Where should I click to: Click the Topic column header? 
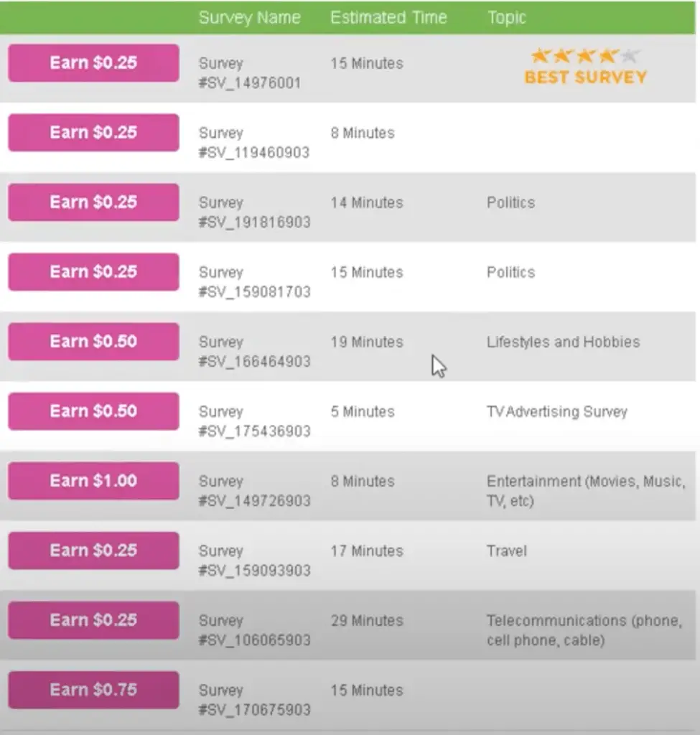coord(506,18)
